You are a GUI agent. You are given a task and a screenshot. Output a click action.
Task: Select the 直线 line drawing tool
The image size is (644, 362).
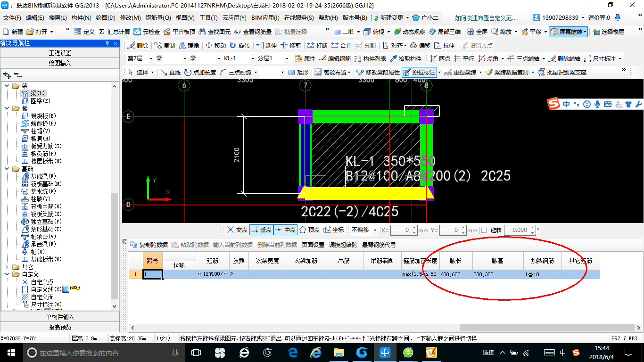pos(171,73)
